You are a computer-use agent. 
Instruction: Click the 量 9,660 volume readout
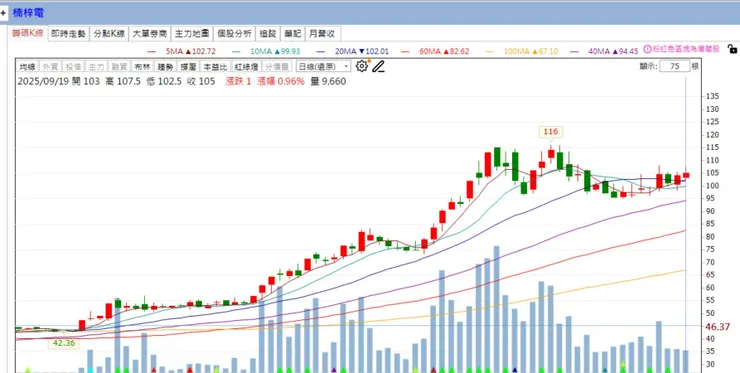pos(328,81)
